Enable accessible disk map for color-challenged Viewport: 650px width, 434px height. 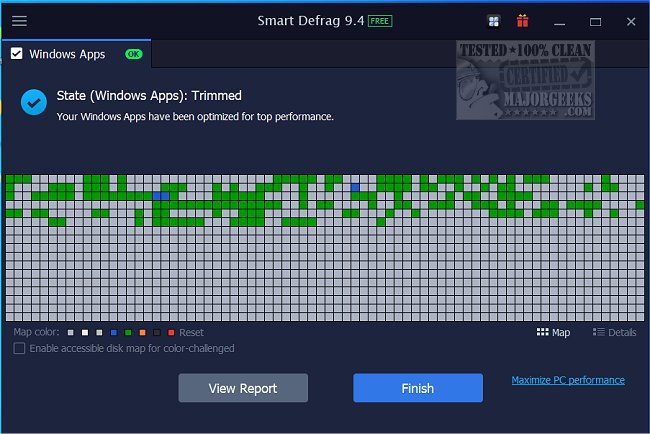(x=19, y=348)
